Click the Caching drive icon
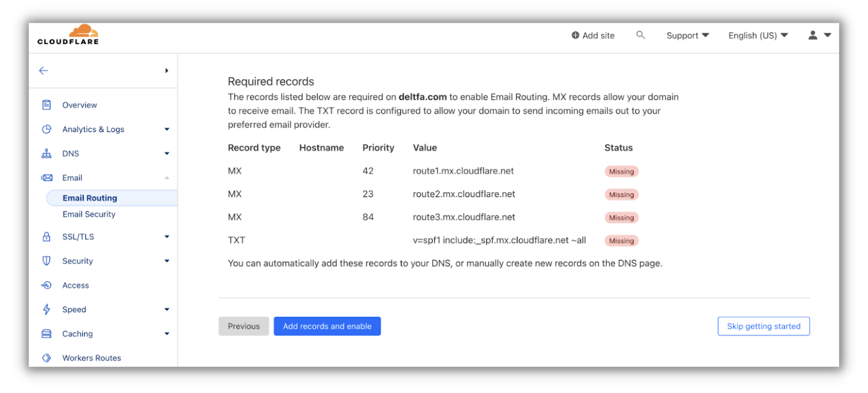 47,334
